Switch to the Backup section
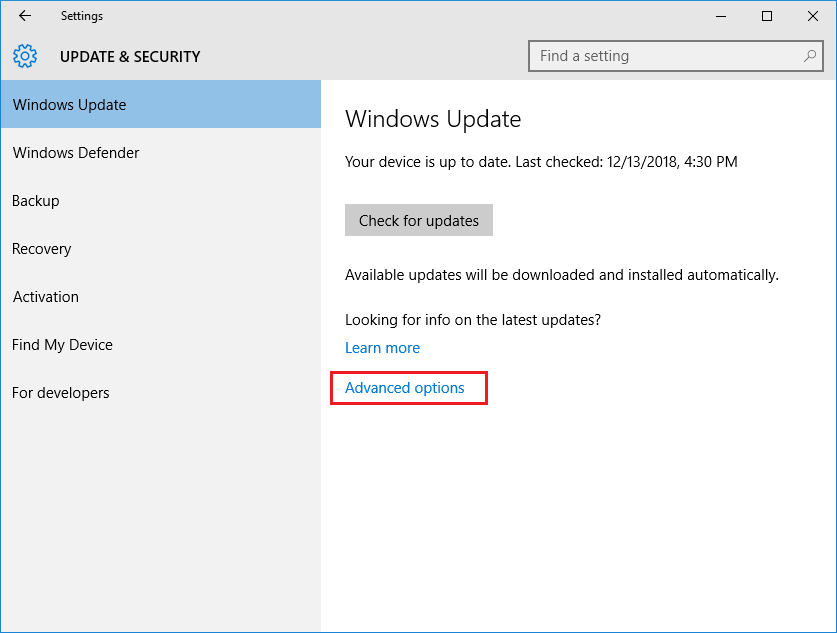 (36, 201)
